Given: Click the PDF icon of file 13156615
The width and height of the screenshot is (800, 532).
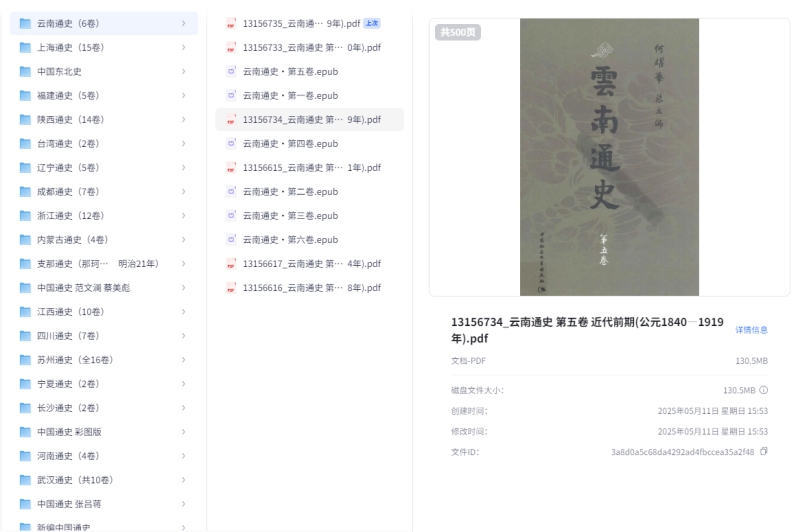Looking at the screenshot, I should pyautogui.click(x=231, y=167).
